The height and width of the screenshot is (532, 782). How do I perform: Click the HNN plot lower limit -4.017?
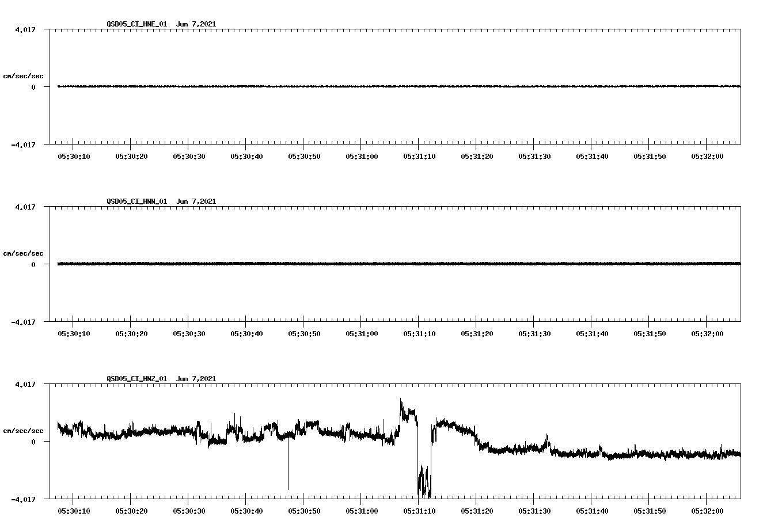click(x=23, y=322)
